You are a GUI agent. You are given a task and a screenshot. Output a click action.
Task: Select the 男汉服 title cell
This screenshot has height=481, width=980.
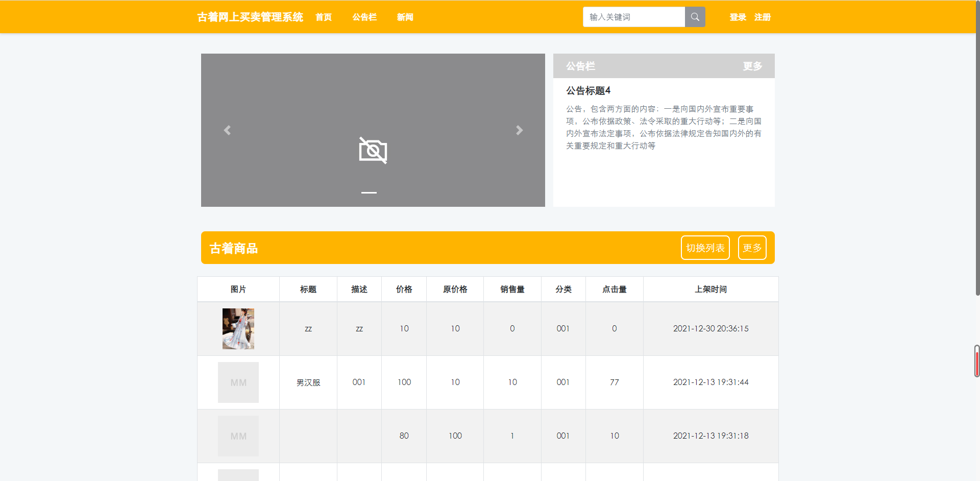click(308, 382)
